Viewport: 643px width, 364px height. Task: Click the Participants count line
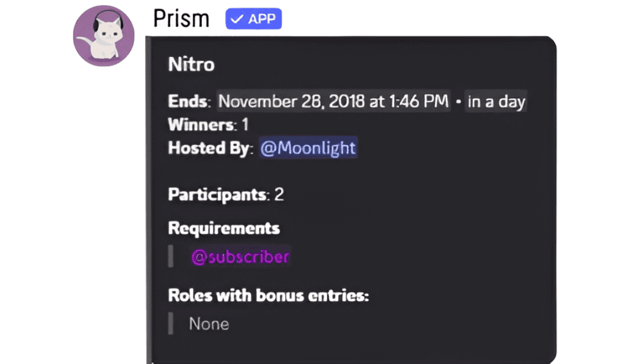point(226,194)
